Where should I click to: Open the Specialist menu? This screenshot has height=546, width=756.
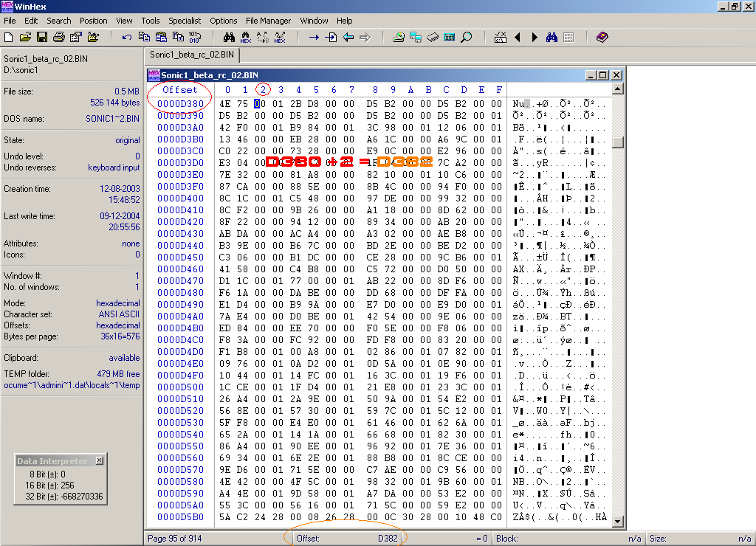pyautogui.click(x=184, y=21)
